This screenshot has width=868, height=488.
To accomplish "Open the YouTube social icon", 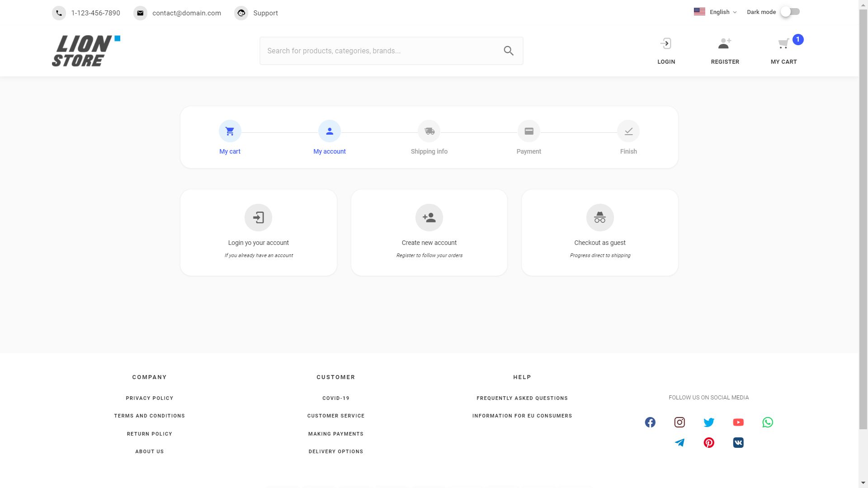I will tap(738, 422).
